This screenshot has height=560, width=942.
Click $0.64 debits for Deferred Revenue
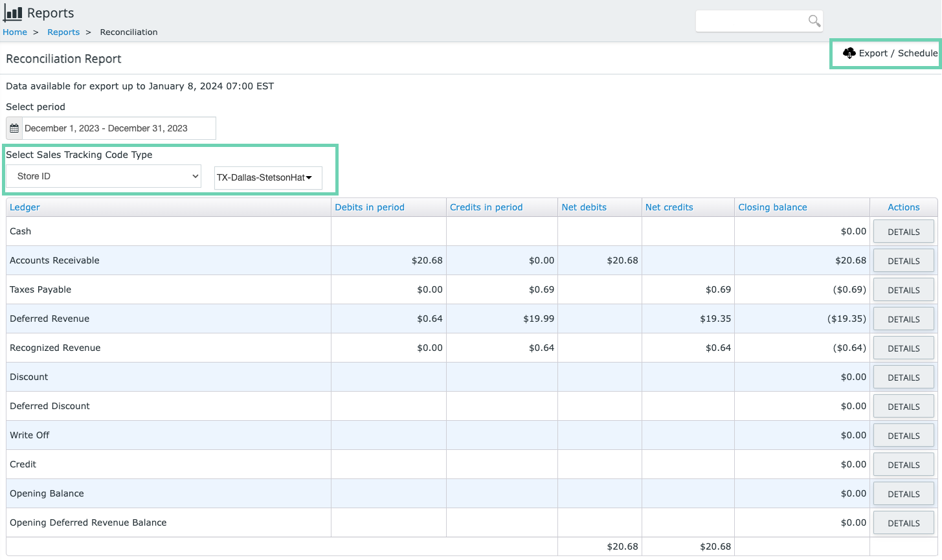click(x=430, y=319)
